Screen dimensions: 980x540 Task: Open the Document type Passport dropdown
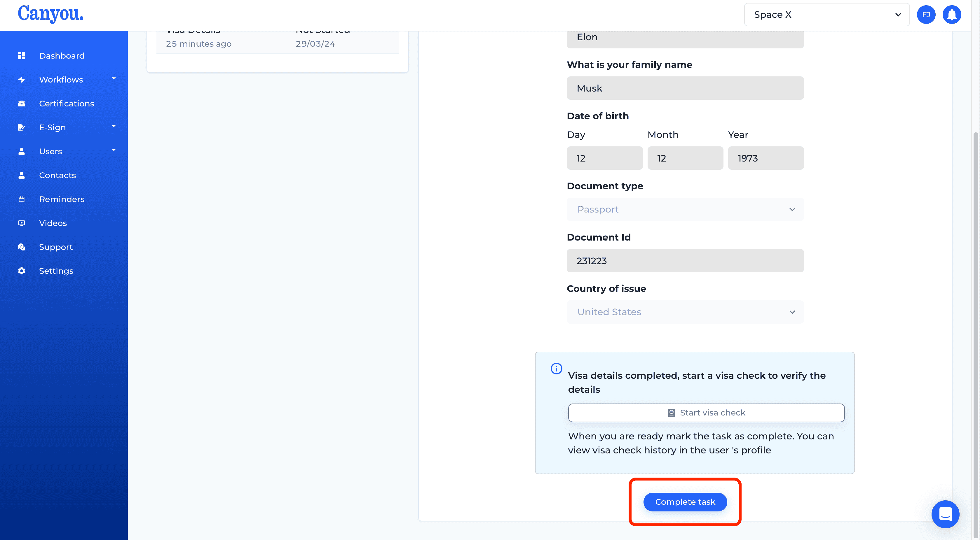(x=685, y=209)
